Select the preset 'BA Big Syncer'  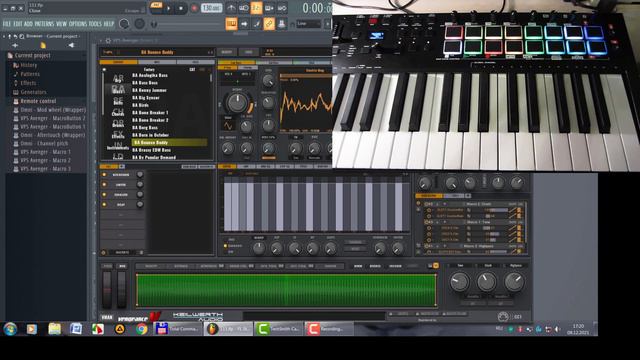click(x=146, y=98)
